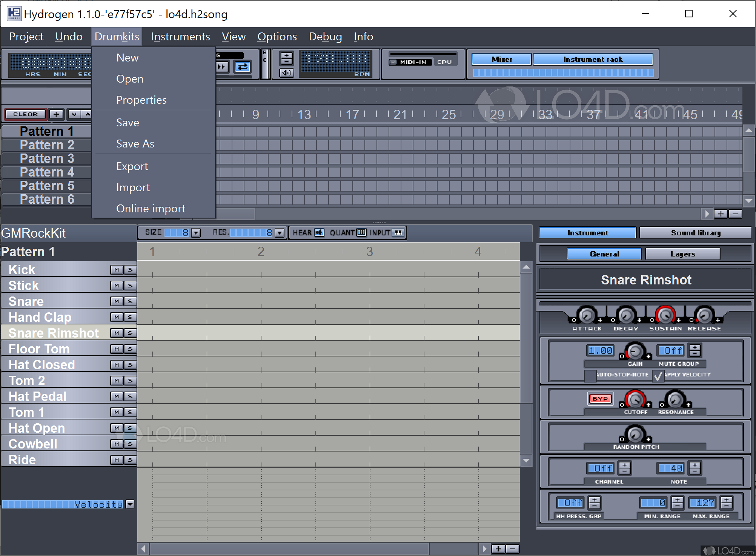Mute the Kick instrument
The height and width of the screenshot is (556, 756).
tap(117, 270)
